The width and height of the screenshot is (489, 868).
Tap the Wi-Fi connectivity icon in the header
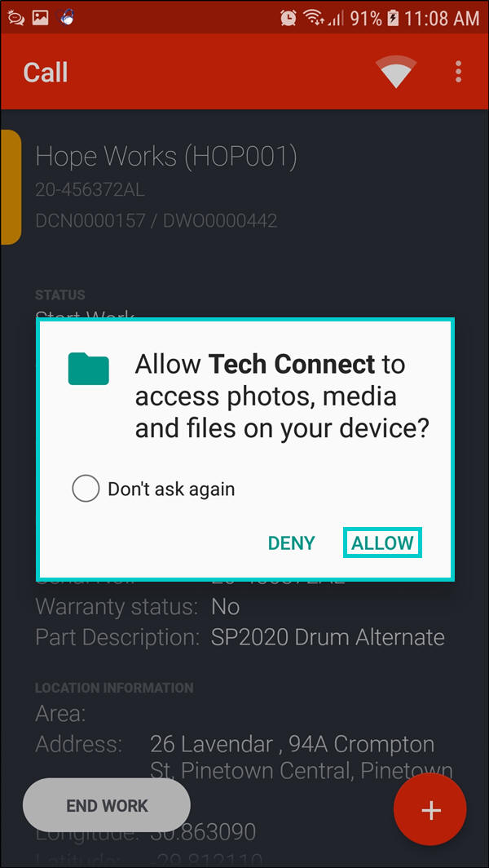coord(395,72)
